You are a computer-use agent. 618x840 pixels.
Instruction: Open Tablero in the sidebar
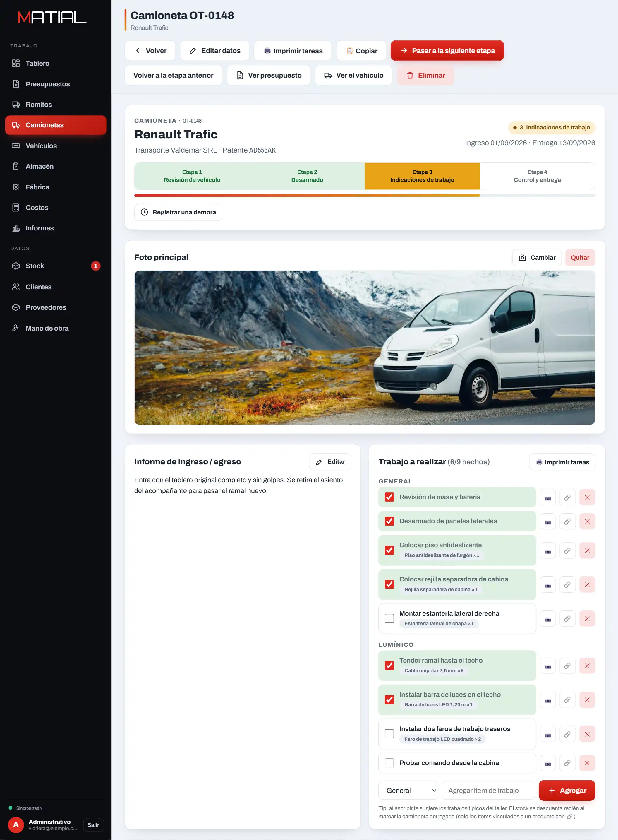[x=56, y=63]
